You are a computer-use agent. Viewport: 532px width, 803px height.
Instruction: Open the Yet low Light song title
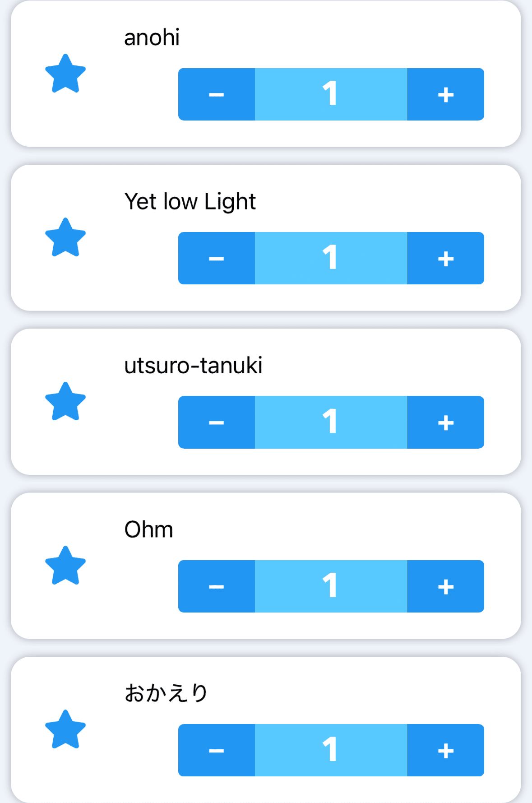(190, 201)
